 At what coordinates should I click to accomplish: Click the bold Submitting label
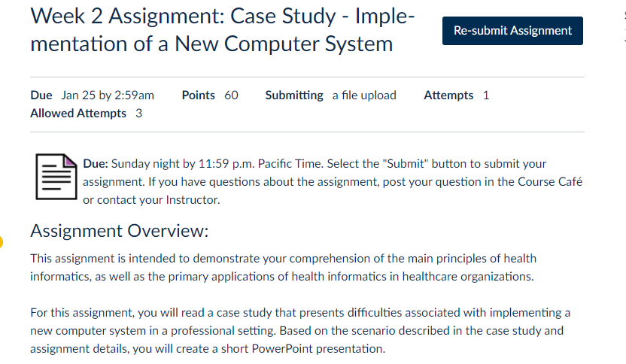point(294,95)
